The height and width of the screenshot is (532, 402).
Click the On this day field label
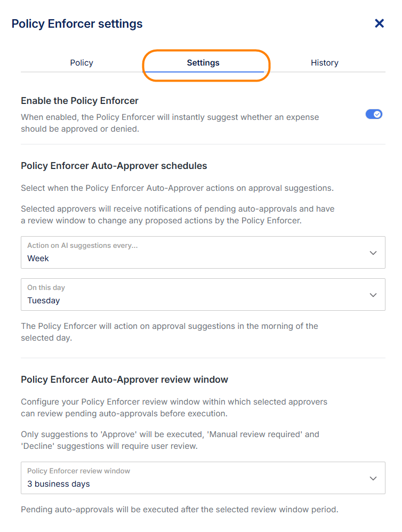(x=46, y=287)
